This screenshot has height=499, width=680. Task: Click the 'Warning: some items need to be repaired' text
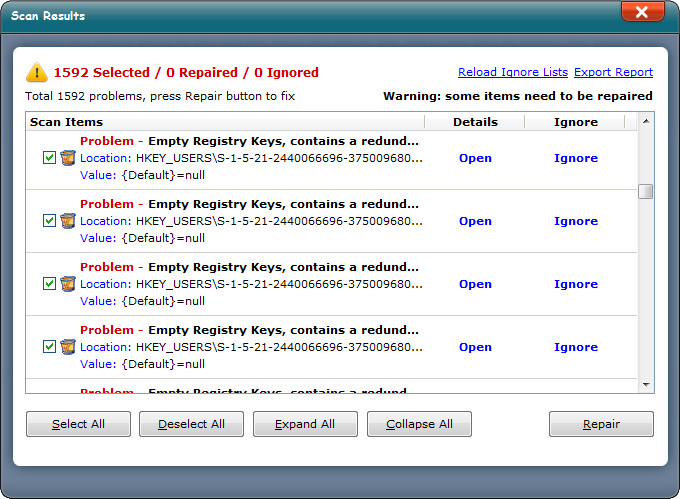pos(518,96)
